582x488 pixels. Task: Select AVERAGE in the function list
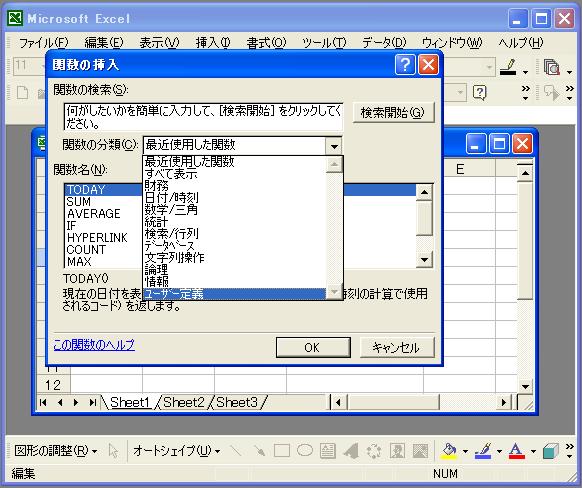pyautogui.click(x=94, y=214)
